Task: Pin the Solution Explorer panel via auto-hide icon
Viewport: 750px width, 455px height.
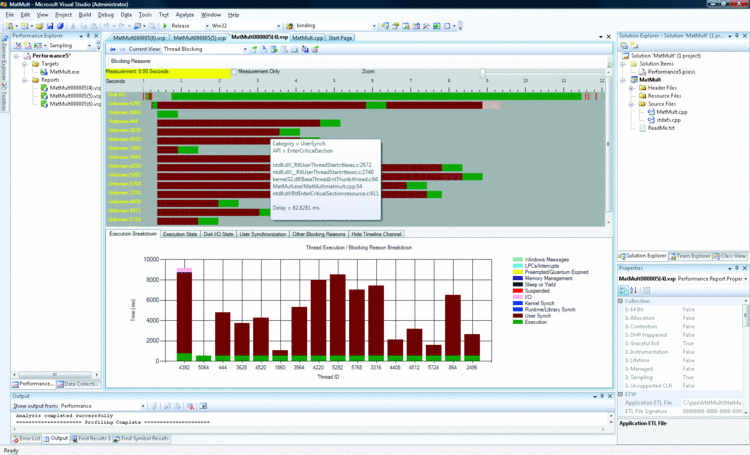Action: point(737,36)
